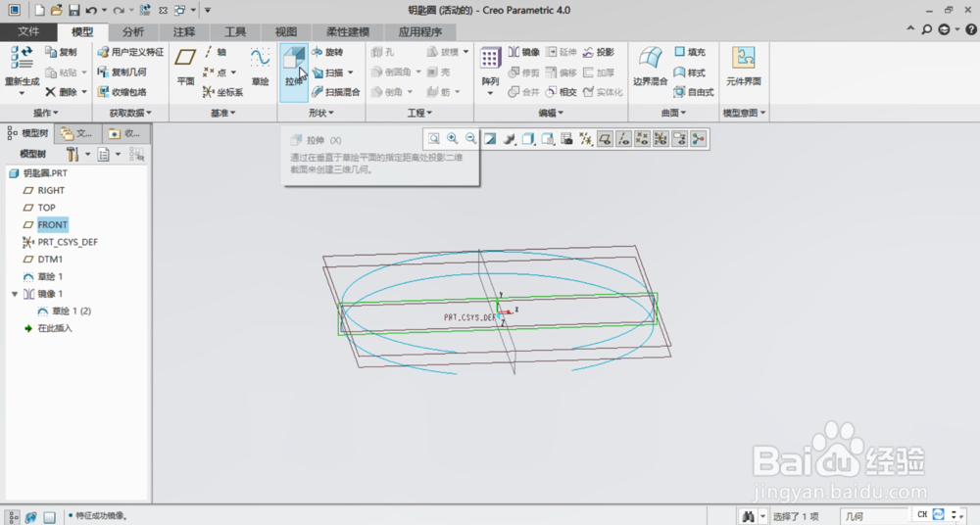Select RIGHT plane in model tree
This screenshot has width=980, height=525.
[51, 190]
